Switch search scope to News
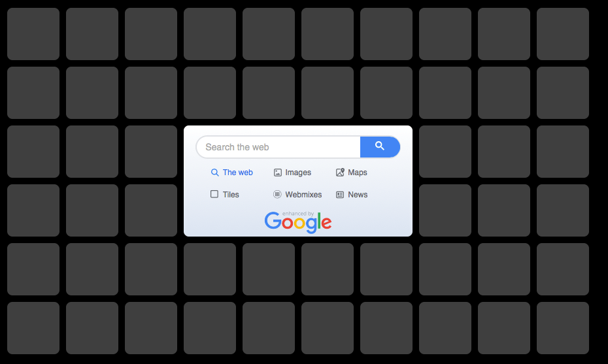 coord(358,195)
